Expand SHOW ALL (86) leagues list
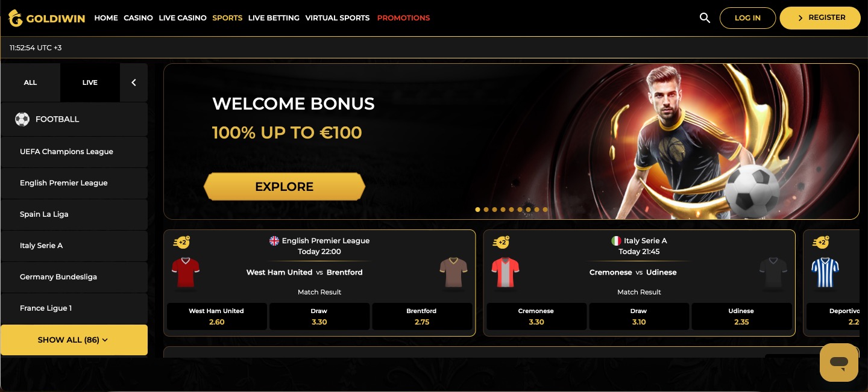 (74, 340)
